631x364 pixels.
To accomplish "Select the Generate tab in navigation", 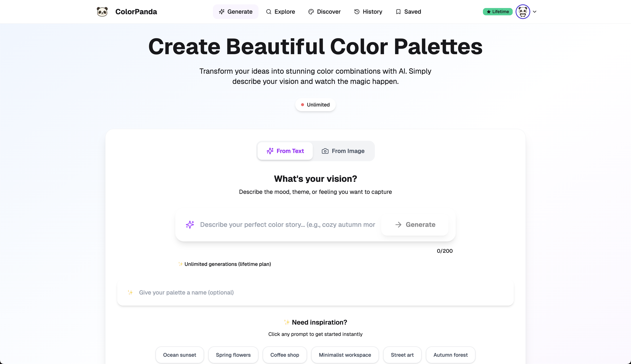I will click(x=236, y=11).
